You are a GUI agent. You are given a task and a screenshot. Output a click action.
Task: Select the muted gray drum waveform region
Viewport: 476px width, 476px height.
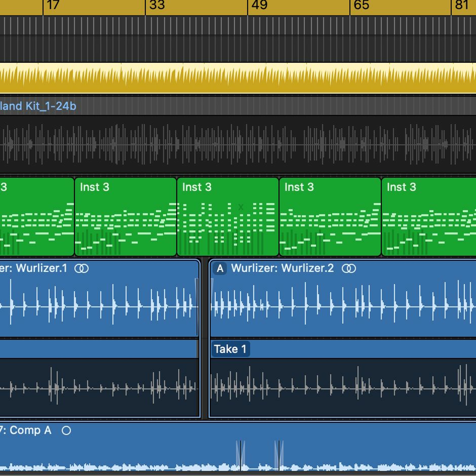(237, 144)
